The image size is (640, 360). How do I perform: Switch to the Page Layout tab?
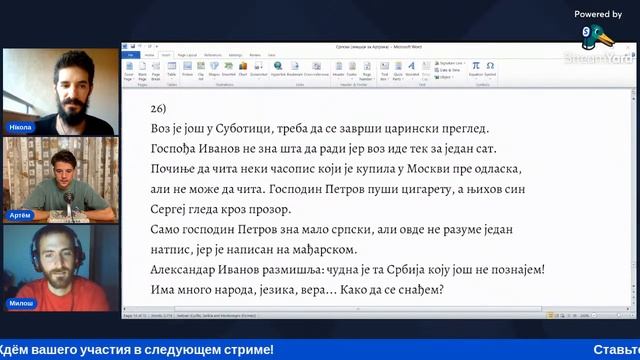pyautogui.click(x=187, y=55)
